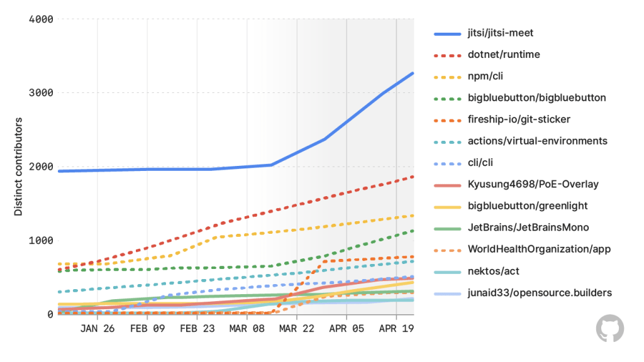644x362 pixels.
Task: Click the Distinct contributors axis title
Action: (18, 167)
